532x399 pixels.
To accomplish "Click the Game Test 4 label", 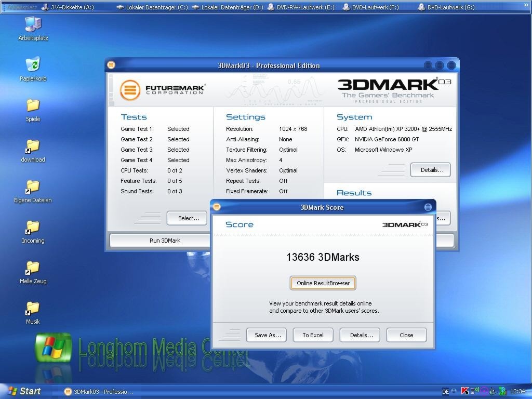I will click(x=137, y=160).
